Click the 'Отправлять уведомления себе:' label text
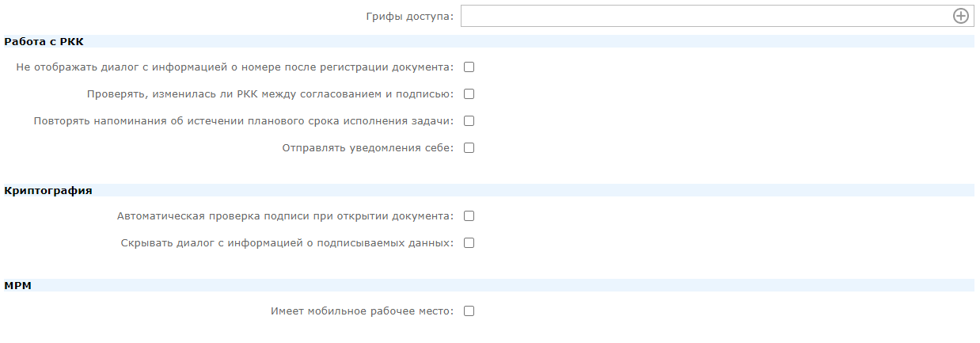Viewport: 980px width, 343px height. pyautogui.click(x=368, y=148)
